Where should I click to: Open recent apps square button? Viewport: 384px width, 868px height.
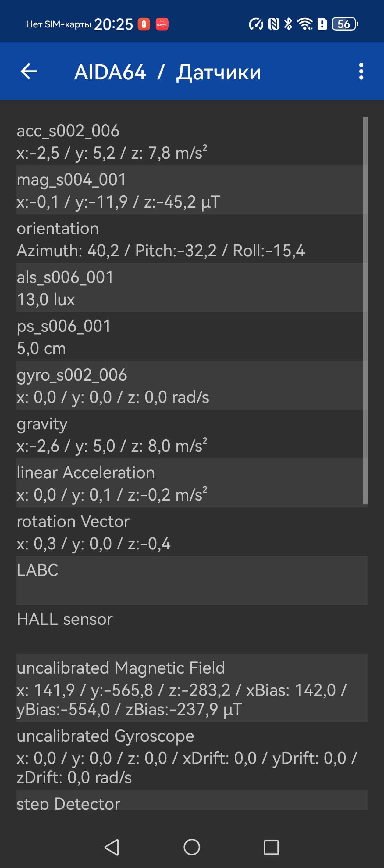271,847
